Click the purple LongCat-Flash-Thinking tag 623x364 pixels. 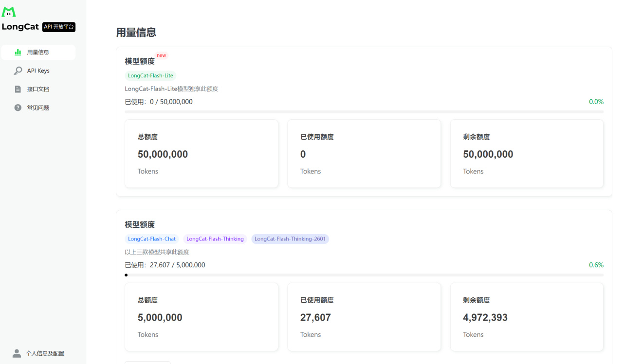pyautogui.click(x=215, y=239)
